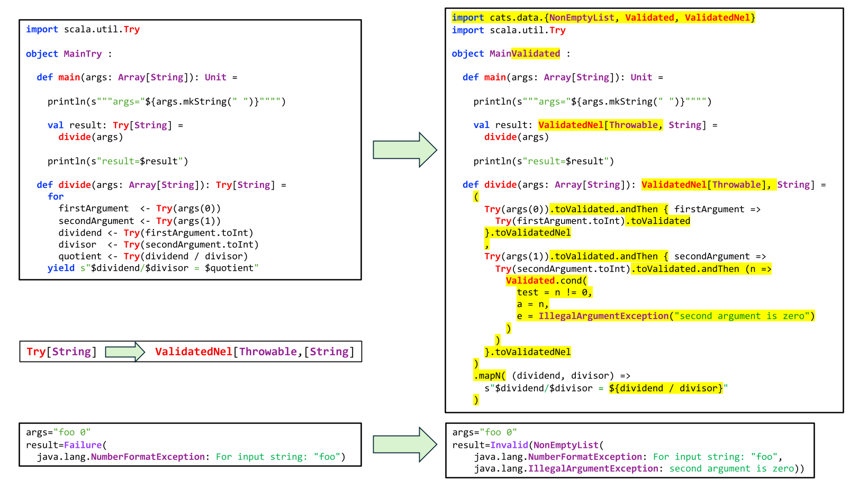This screenshot has width=868, height=488.
Task: Click "IllegalArgumentException: second argument is zero))" output line
Action: [639, 468]
